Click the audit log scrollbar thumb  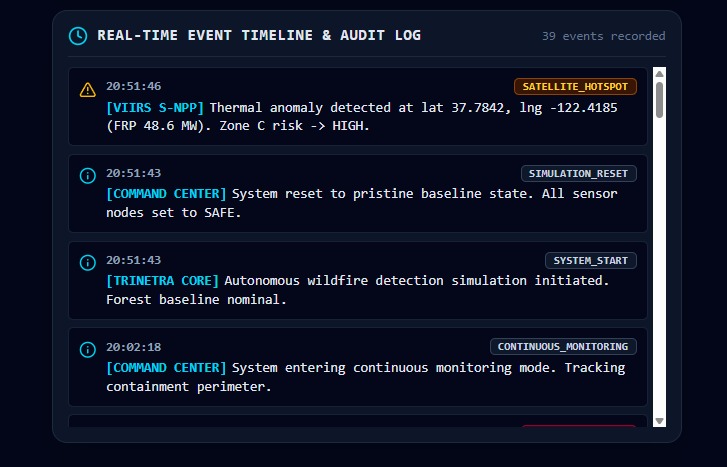(659, 100)
